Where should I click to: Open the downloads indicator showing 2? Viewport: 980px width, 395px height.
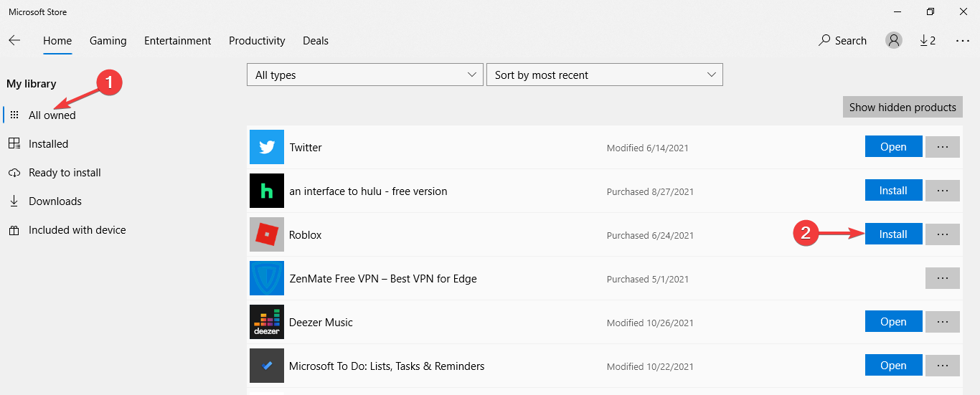coord(928,41)
